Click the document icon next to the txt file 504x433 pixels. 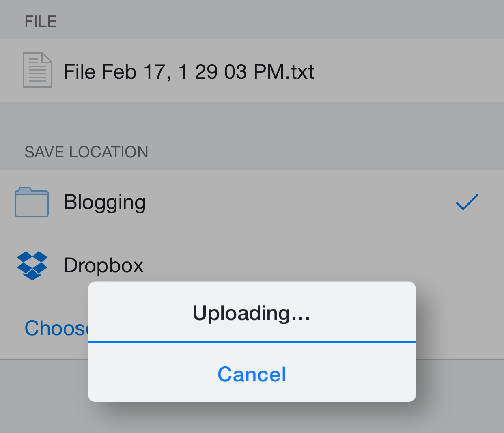[x=37, y=70]
